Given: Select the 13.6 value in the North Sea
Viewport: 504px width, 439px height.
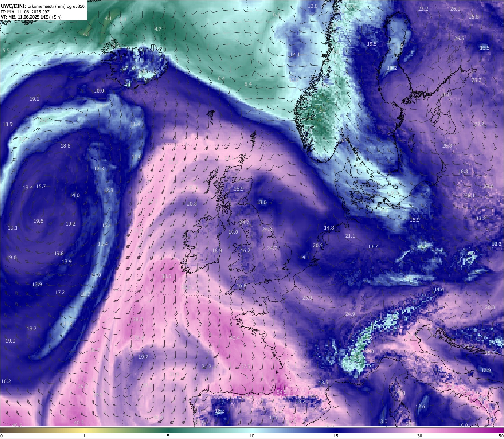Looking at the screenshot, I should pos(261,202).
